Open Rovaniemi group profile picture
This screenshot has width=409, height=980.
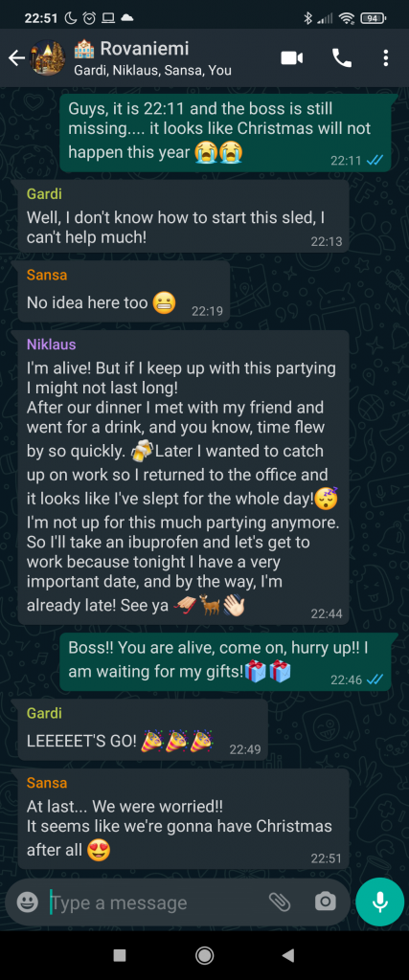[48, 58]
